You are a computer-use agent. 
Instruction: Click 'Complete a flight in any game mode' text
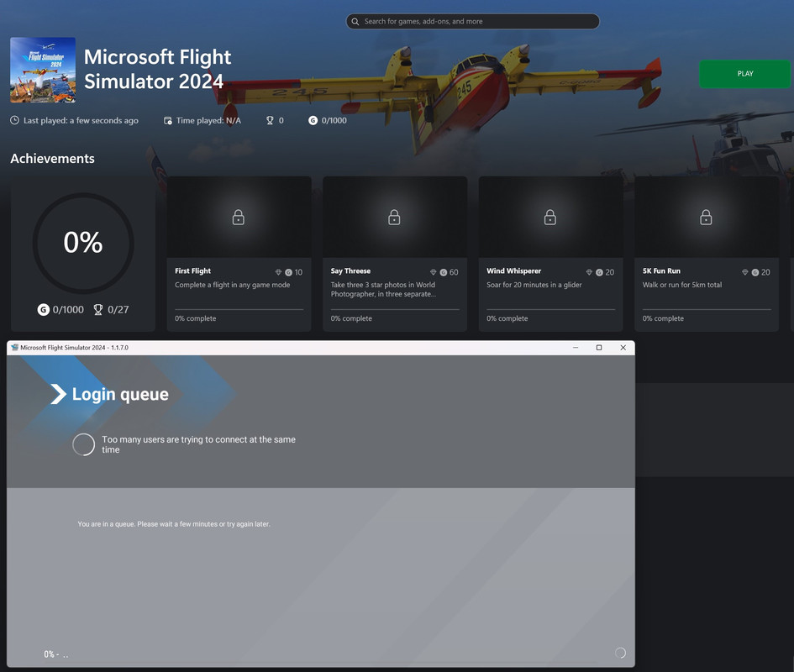click(233, 285)
